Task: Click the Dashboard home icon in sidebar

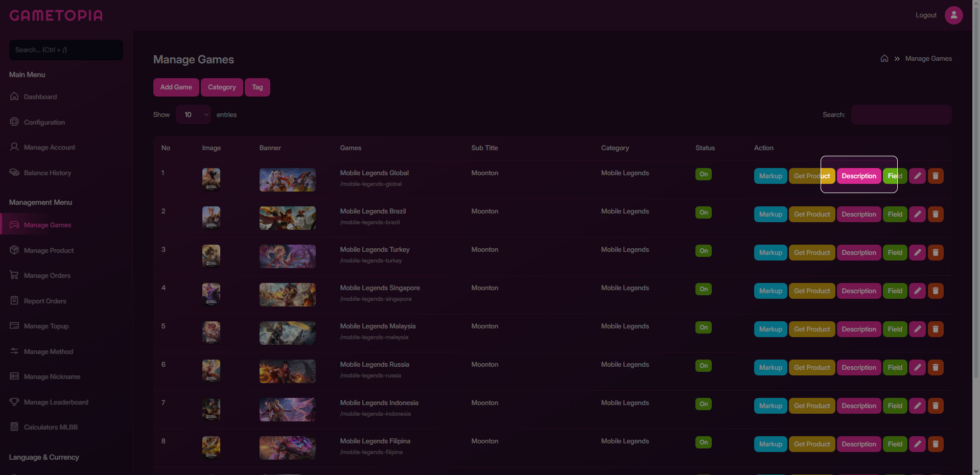Action: click(14, 96)
